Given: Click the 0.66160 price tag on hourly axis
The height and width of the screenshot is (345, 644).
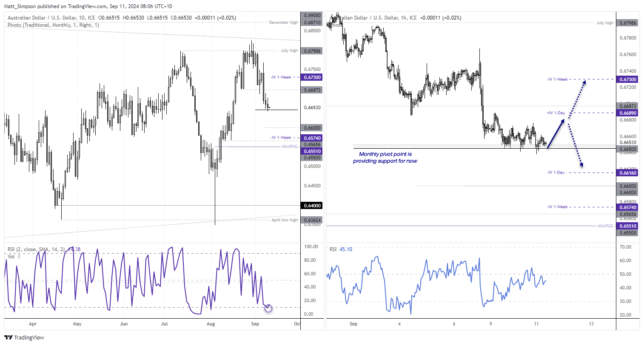Looking at the screenshot, I should [x=627, y=173].
